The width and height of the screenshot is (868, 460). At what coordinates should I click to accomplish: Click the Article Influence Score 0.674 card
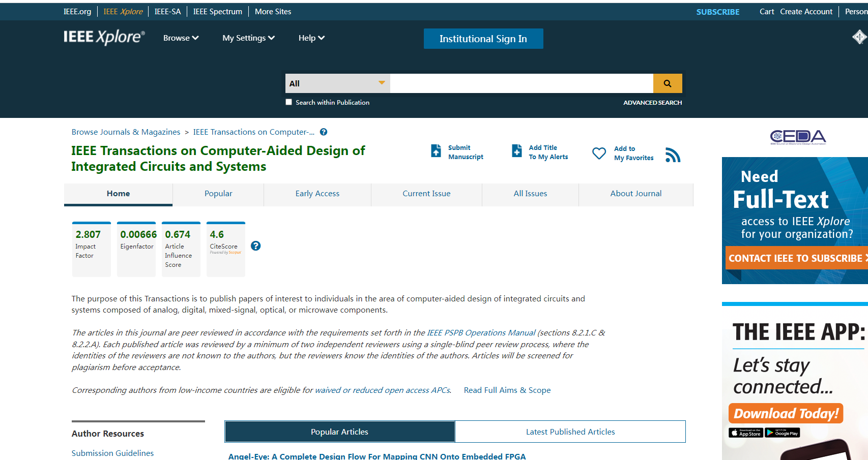181,249
